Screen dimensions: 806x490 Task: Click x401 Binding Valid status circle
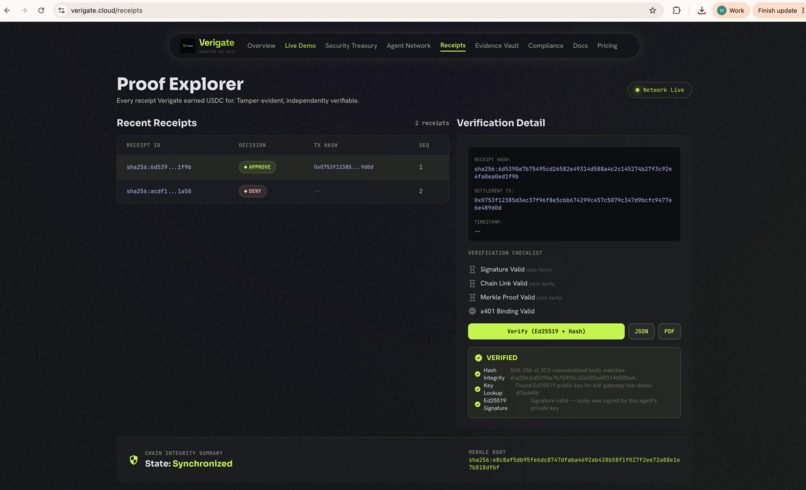click(472, 311)
